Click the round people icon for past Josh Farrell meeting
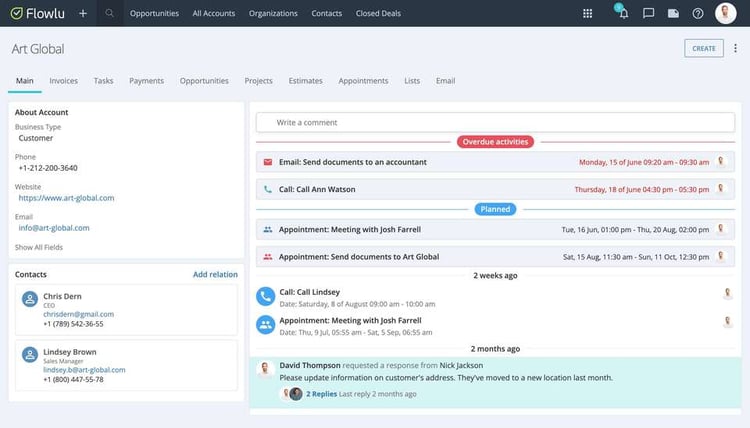 [265, 325]
